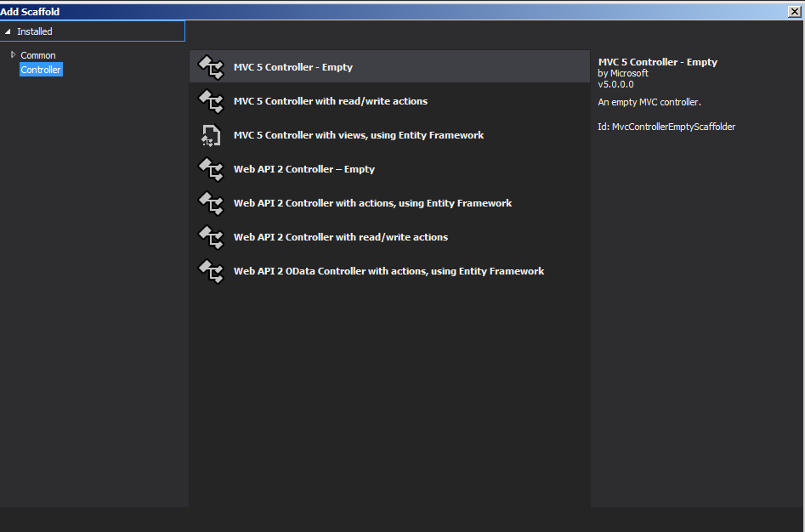Screen dimensions: 805x532
Task: Click the Web API 2 Entity Framework actions icon
Action: [x=210, y=203]
